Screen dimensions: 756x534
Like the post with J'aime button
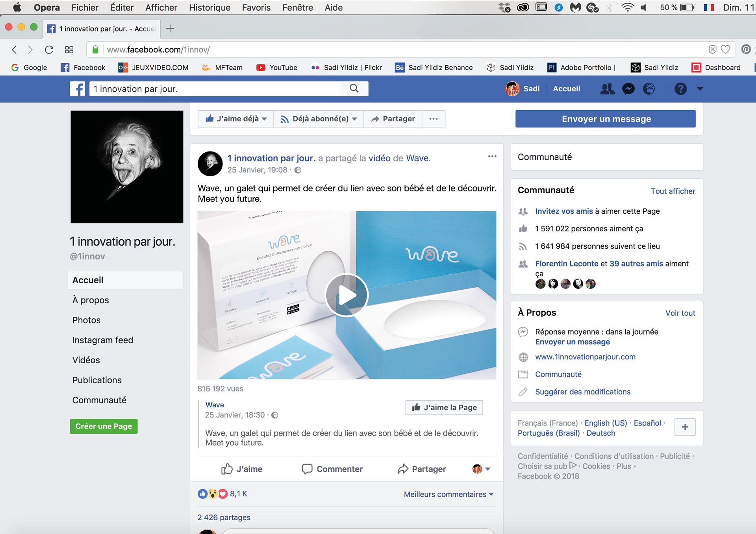[x=242, y=469]
